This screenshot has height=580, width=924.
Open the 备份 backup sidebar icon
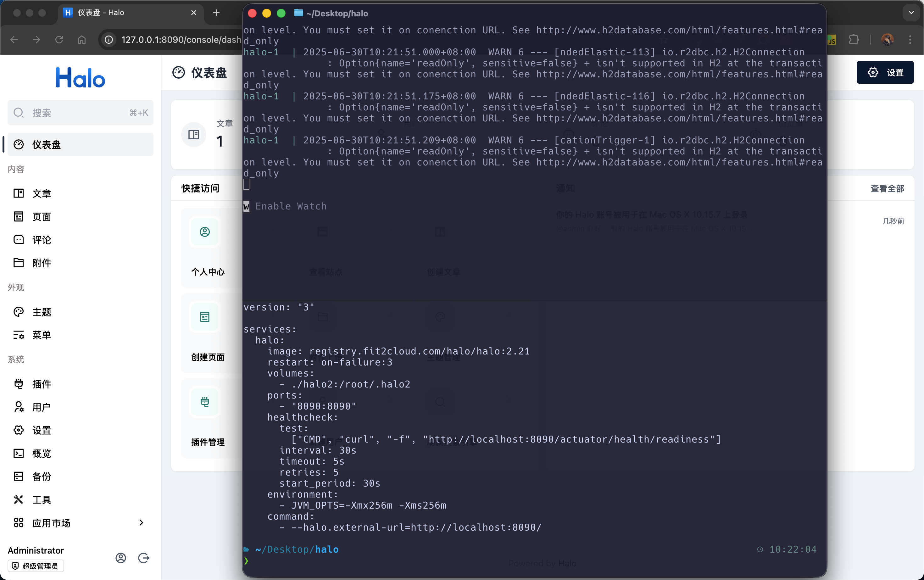(19, 477)
